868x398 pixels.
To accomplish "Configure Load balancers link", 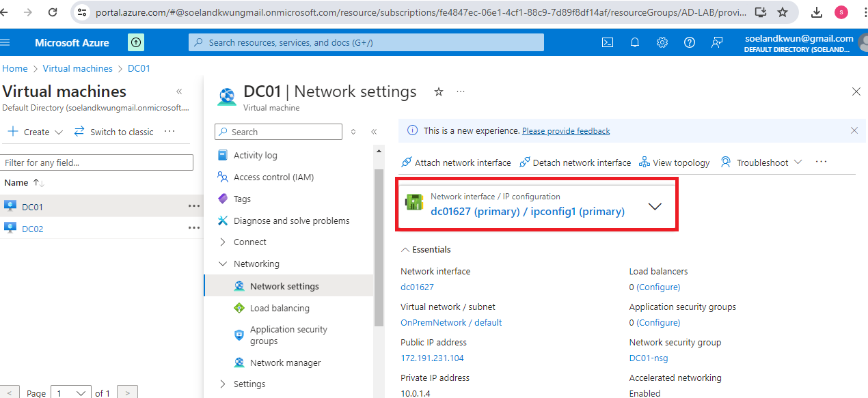I will [x=658, y=287].
